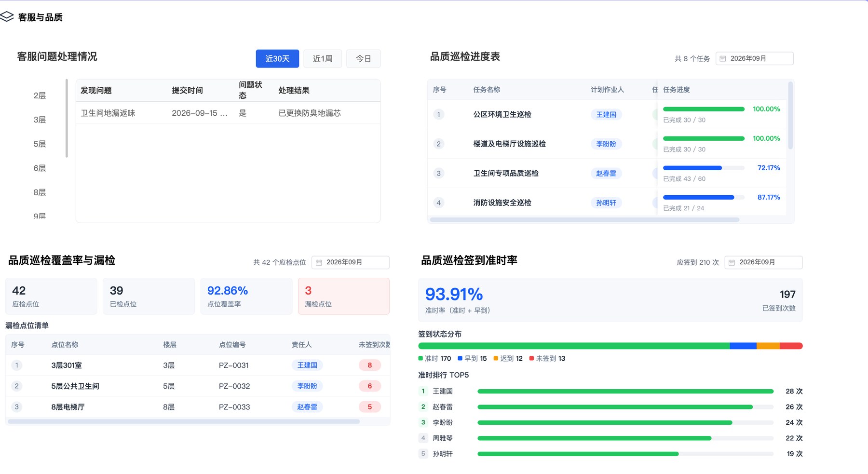The height and width of the screenshot is (474, 868).
Task: Click the 卫生间地漏返味 issue row
Action: pos(228,113)
